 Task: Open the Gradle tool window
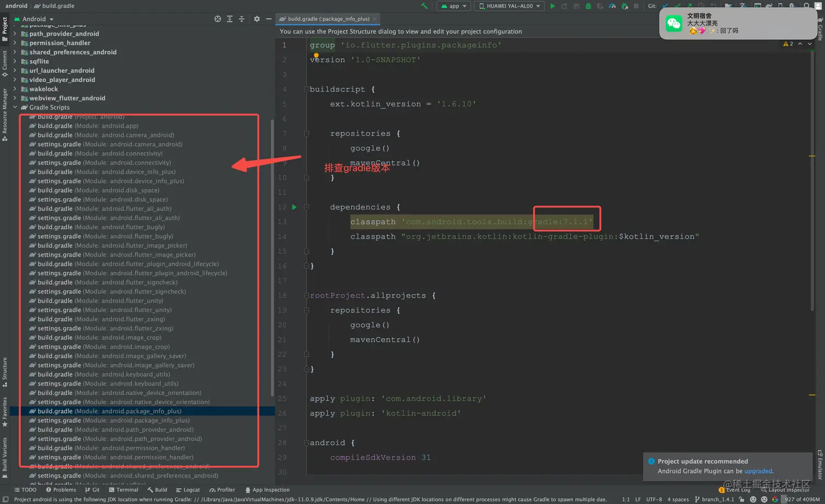click(x=820, y=30)
